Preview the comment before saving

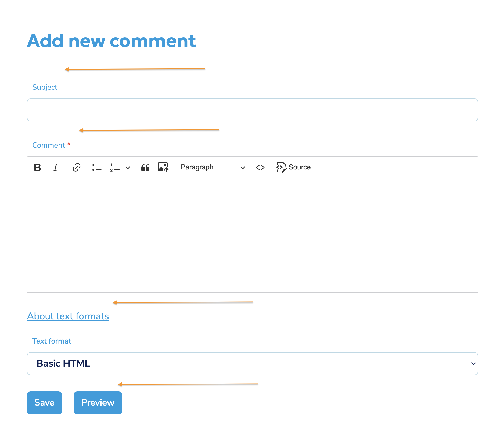point(98,403)
